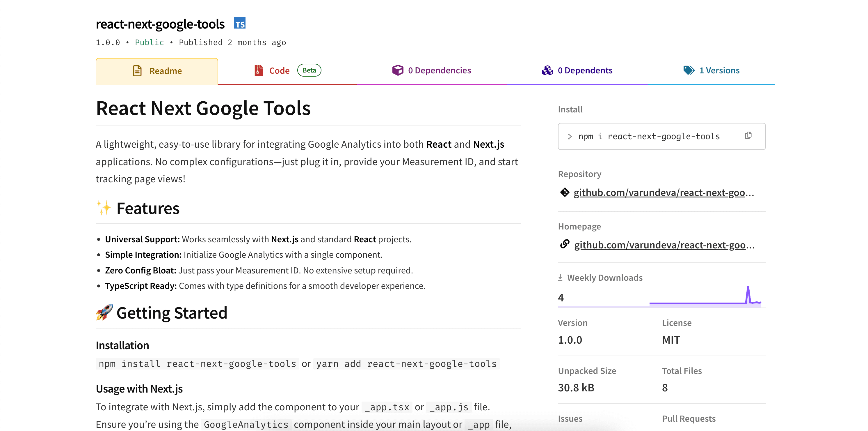Click the Universal Support bullet text
The image size is (868, 431).
pyautogui.click(x=258, y=239)
